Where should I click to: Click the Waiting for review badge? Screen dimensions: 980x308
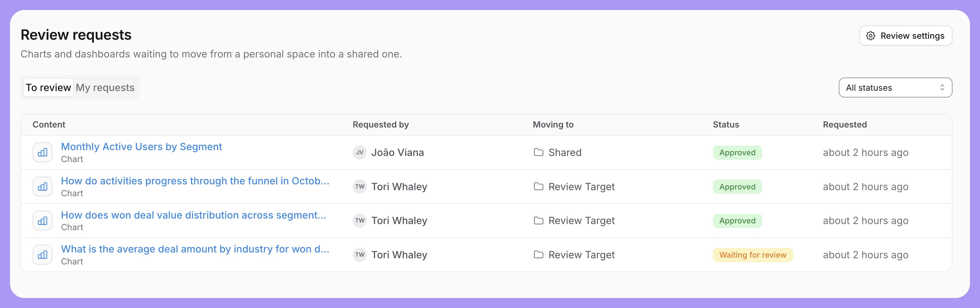(752, 255)
